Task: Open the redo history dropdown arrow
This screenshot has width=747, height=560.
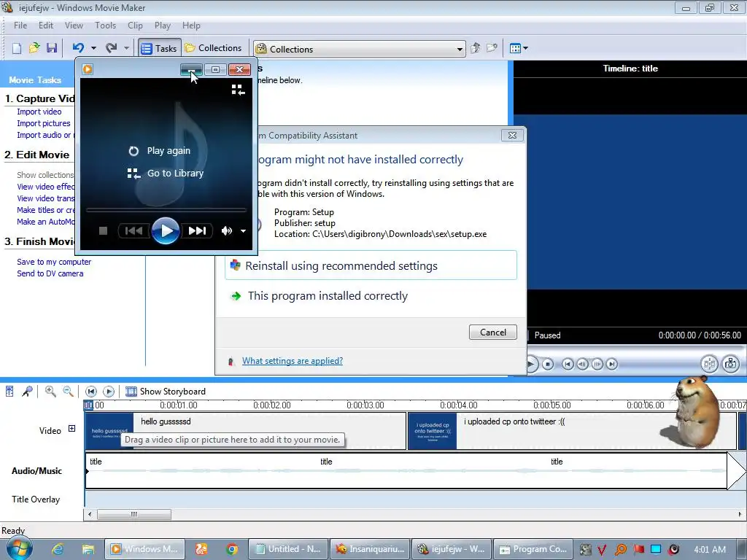Action: pyautogui.click(x=126, y=48)
